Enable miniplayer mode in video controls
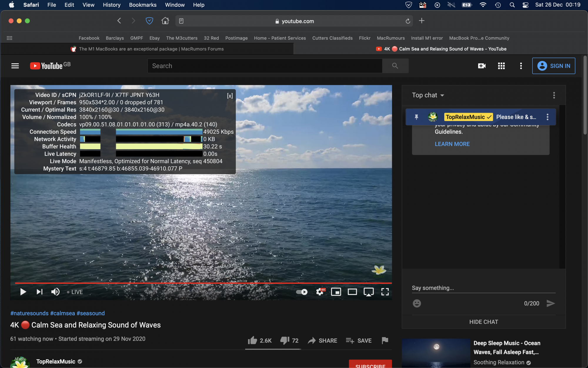Screen dimensions: 588x368 point(336,292)
